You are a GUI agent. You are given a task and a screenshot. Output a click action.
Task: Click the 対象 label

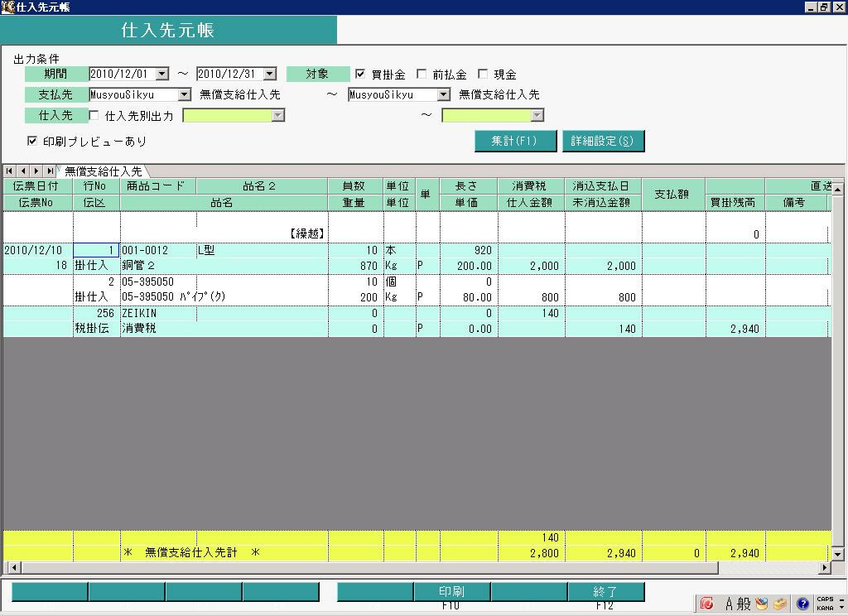[x=317, y=74]
